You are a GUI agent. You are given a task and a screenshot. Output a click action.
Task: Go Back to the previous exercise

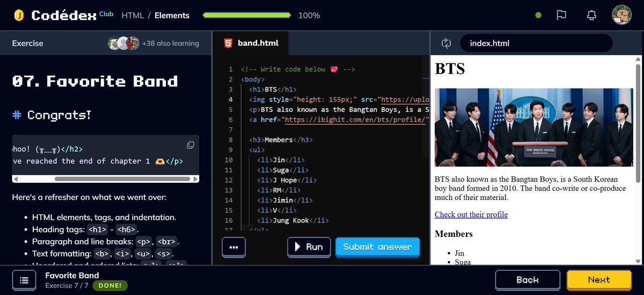click(528, 279)
